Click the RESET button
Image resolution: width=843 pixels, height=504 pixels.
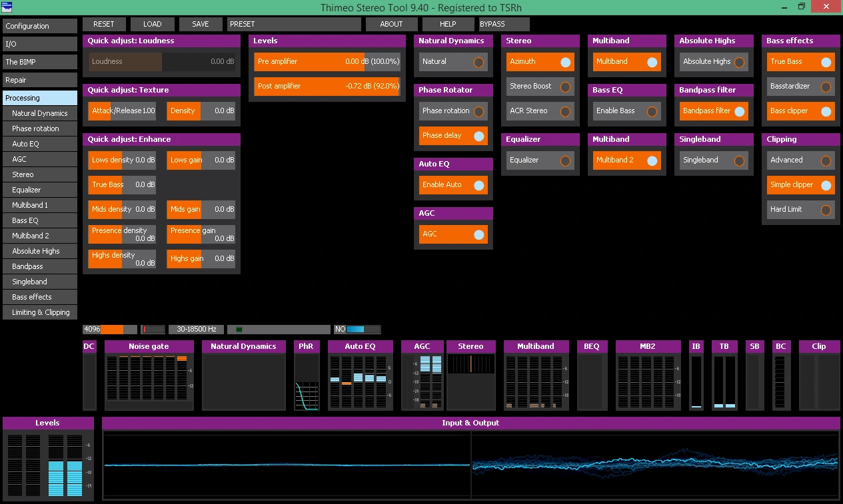(104, 24)
